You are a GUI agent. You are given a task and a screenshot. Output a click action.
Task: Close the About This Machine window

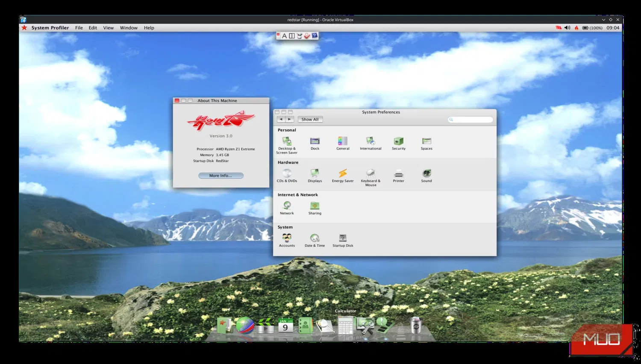pos(177,101)
